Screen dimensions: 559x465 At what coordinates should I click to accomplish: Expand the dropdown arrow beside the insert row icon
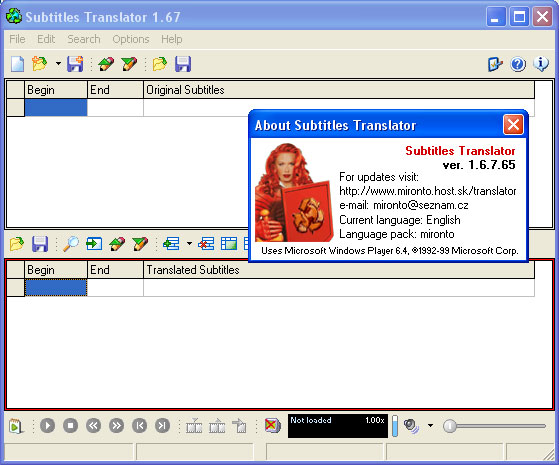click(189, 244)
